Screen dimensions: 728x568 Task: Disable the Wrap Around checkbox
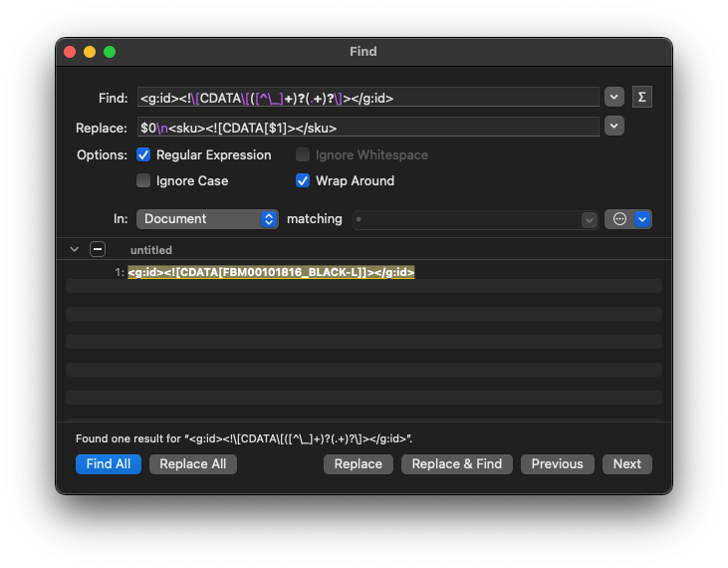303,180
